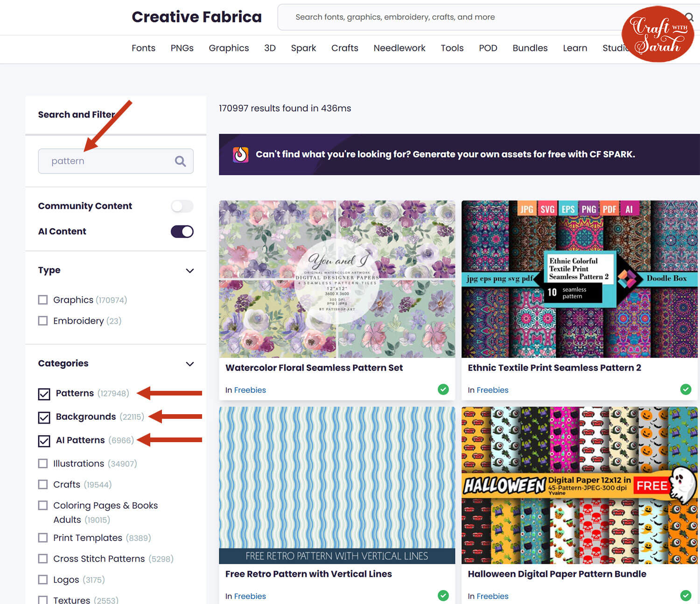Open the Tools menu
This screenshot has height=604, width=700.
tap(452, 48)
